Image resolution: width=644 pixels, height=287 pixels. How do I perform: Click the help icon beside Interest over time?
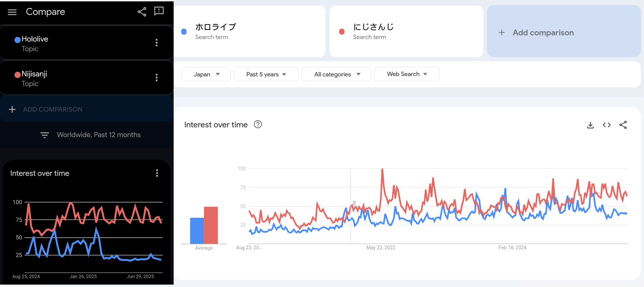(258, 124)
